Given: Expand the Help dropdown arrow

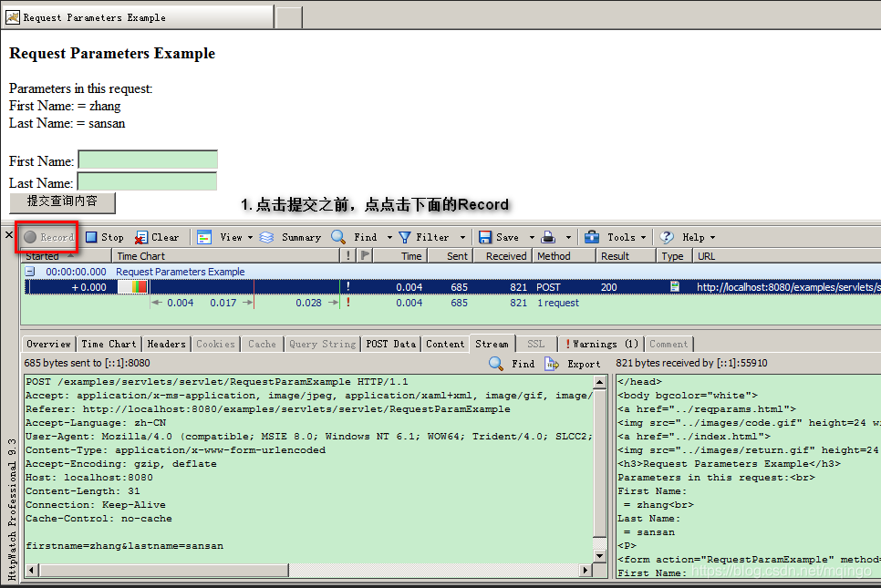Looking at the screenshot, I should coord(712,238).
